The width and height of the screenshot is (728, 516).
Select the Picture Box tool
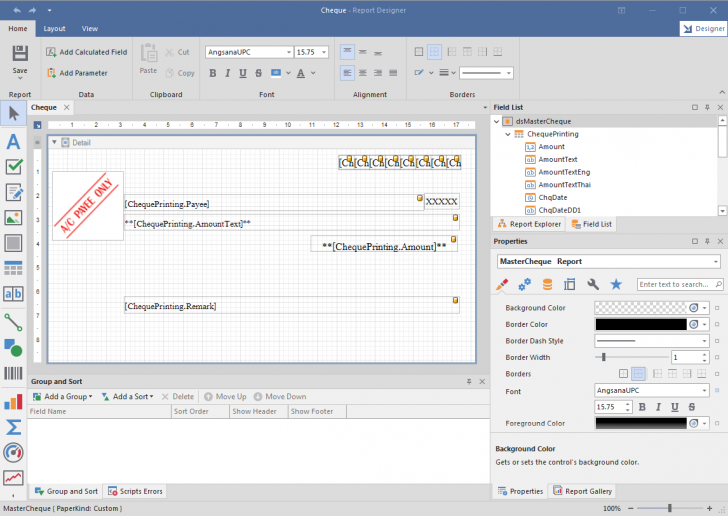(13, 217)
